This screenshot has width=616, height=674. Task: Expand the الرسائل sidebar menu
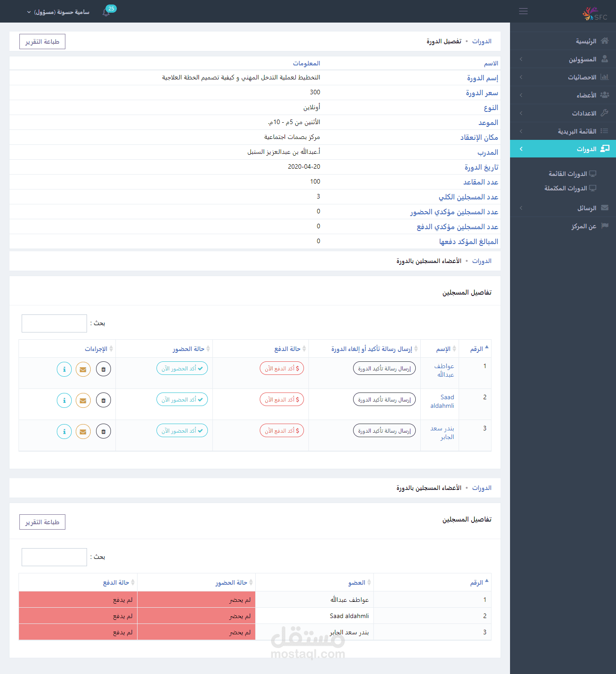563,208
